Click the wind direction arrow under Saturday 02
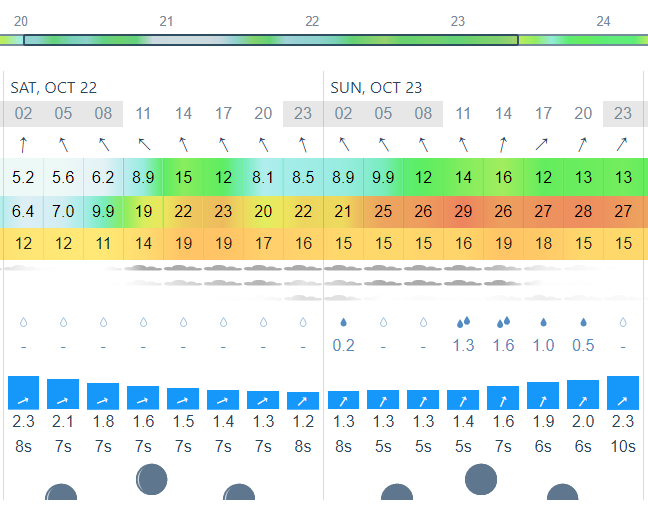Image resolution: width=648 pixels, height=505 pixels. click(x=23, y=145)
